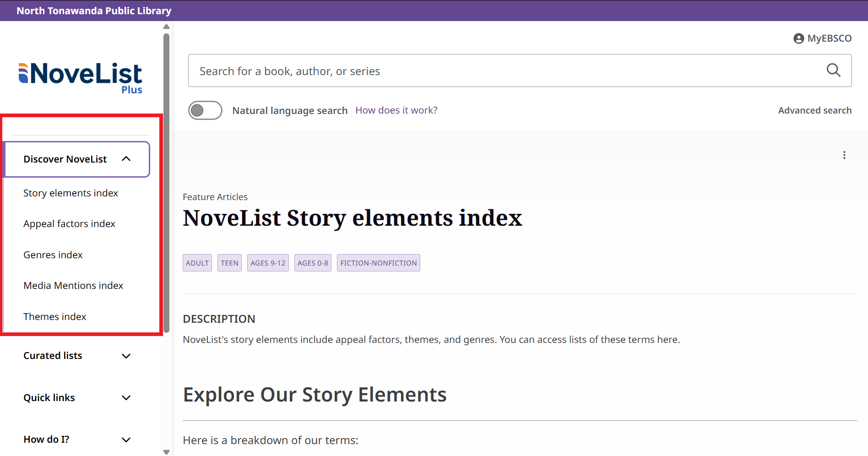Select the AGES 0-8 tag

[x=313, y=263]
